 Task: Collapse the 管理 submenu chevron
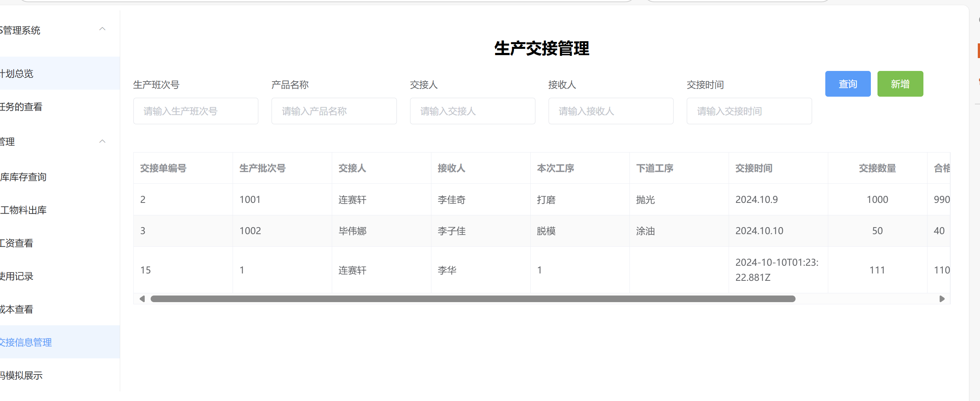point(102,142)
